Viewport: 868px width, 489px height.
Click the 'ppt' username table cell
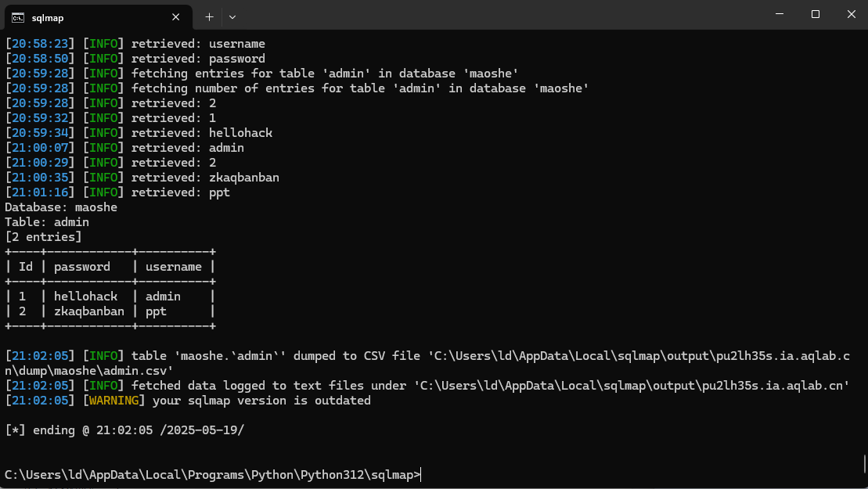pyautogui.click(x=156, y=311)
